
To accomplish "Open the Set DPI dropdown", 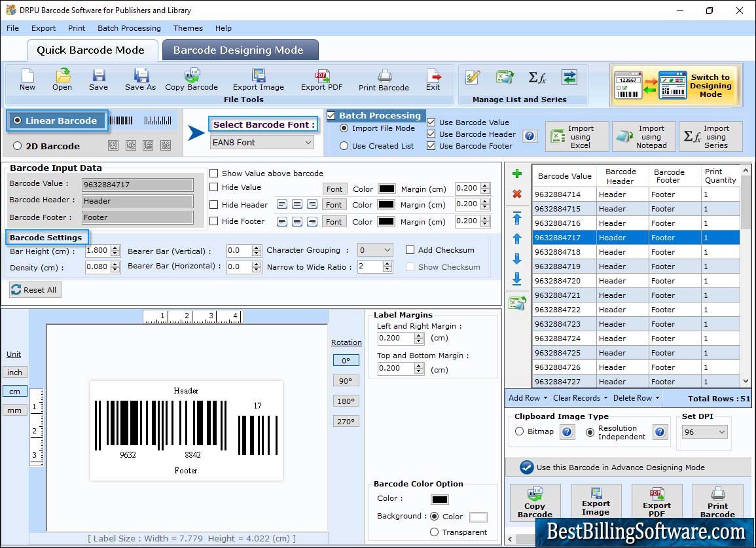I will click(x=704, y=432).
